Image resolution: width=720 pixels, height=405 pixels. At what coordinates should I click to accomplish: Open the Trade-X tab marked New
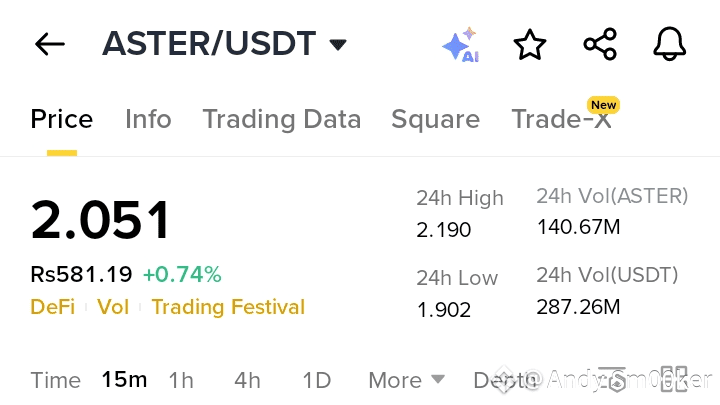[561, 119]
